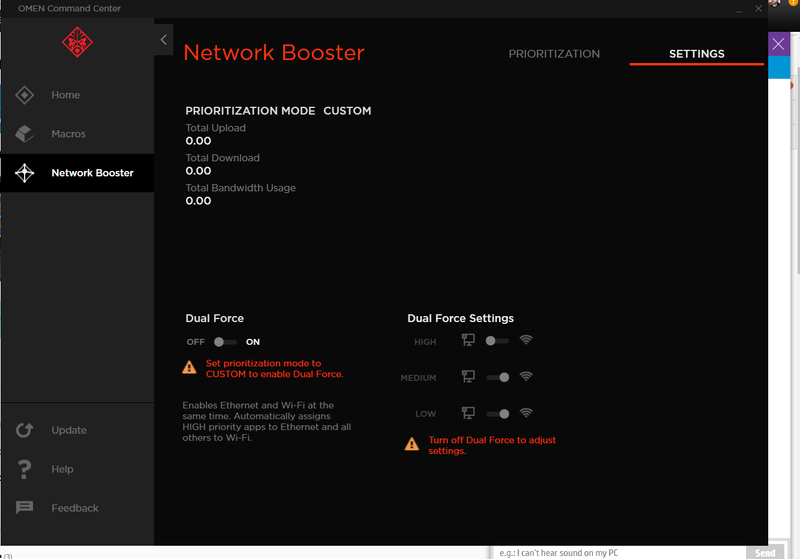Click the Wi-Fi icon in the LOW row
This screenshot has width=800, height=559.
(x=526, y=413)
